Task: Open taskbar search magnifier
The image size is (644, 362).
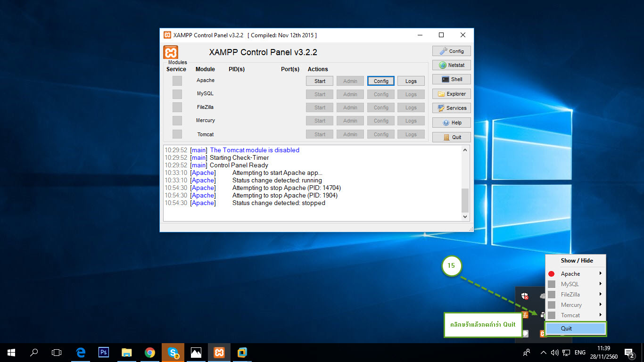Action: coord(34,352)
